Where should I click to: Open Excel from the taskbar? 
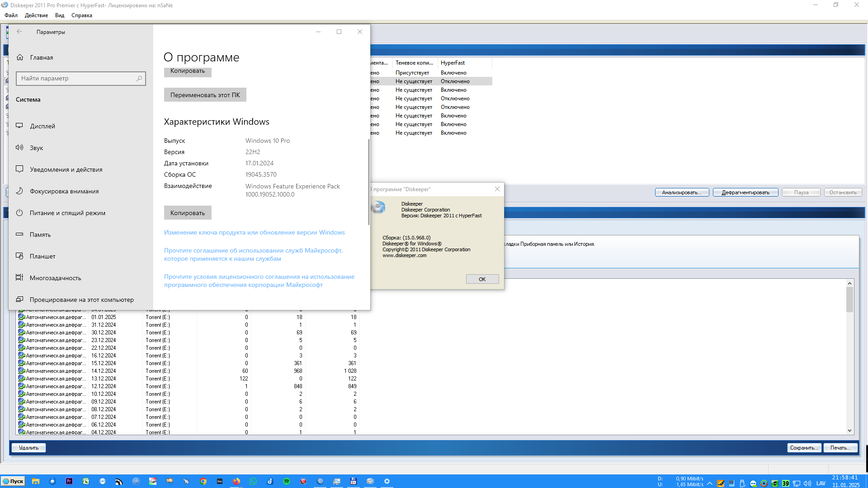86,481
